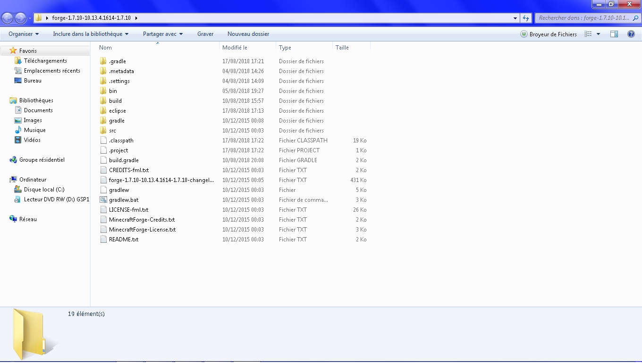Select the gradlew.bat file icon

104,200
